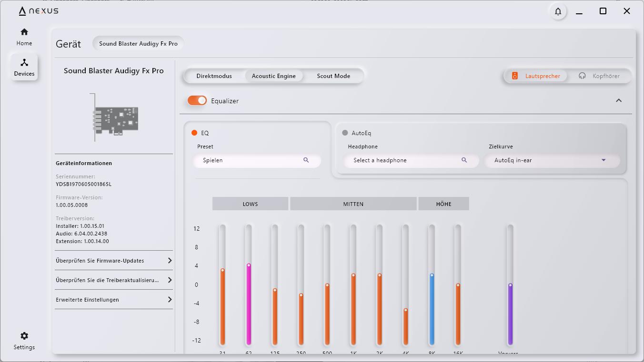
Task: Toggle the Equalizer switch off
Action: click(x=197, y=101)
